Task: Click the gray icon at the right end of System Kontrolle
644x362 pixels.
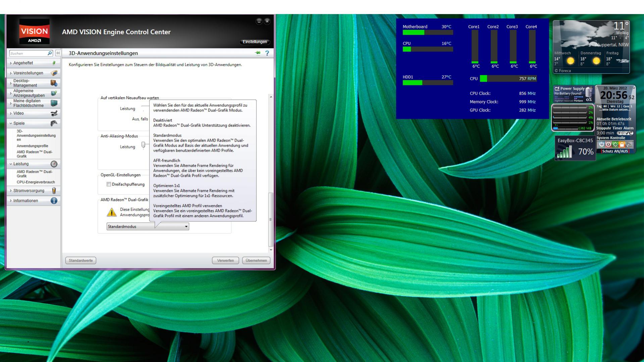Action: click(629, 144)
